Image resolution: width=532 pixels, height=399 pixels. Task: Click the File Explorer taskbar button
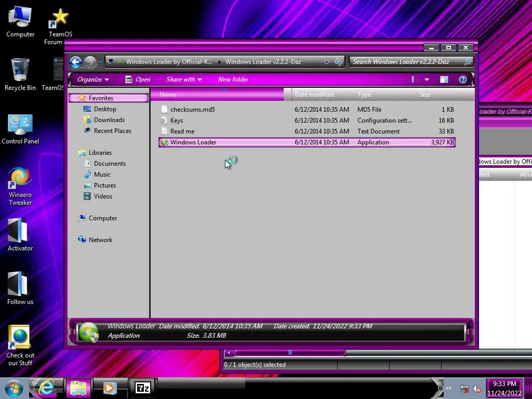[78, 388]
